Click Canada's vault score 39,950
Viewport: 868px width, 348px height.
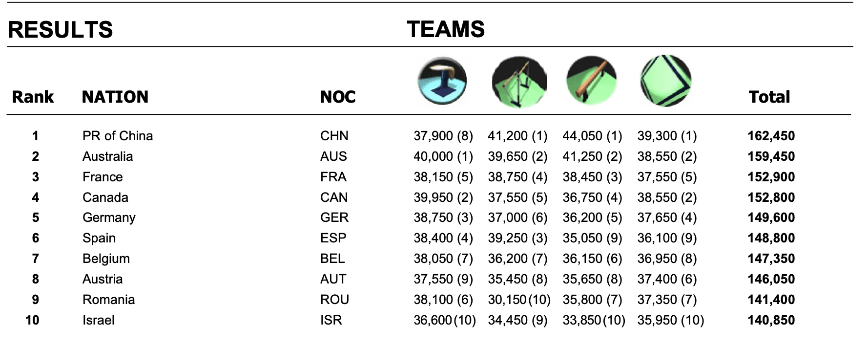434,197
